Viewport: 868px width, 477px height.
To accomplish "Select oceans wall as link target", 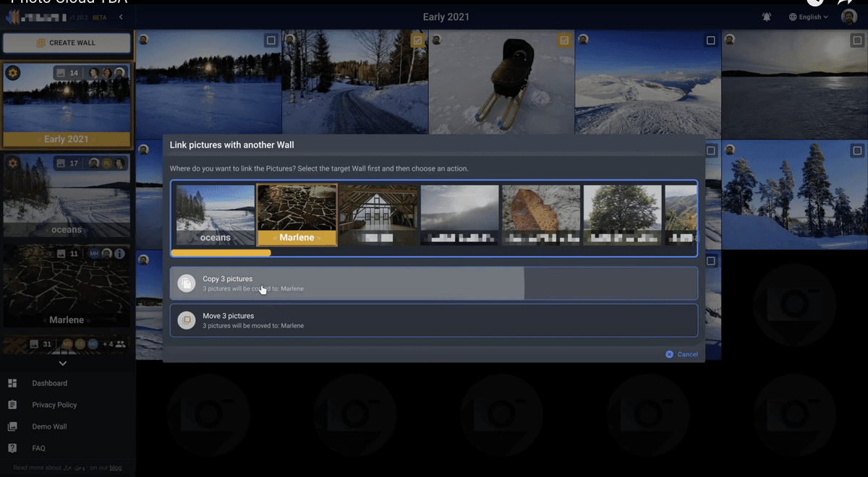I will click(x=216, y=215).
